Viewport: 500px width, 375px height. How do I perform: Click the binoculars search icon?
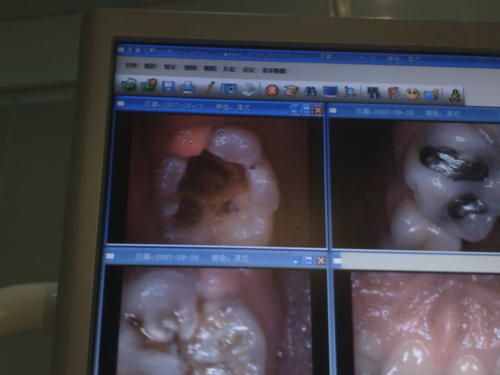click(x=310, y=91)
